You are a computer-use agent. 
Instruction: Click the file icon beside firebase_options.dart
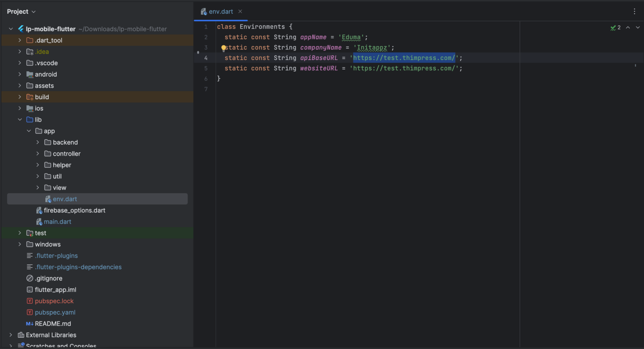[39, 210]
